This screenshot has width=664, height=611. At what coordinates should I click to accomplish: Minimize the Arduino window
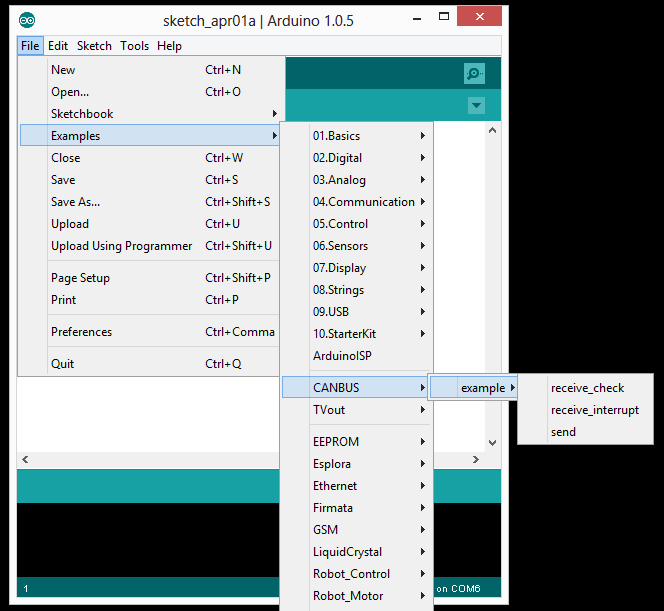click(417, 18)
